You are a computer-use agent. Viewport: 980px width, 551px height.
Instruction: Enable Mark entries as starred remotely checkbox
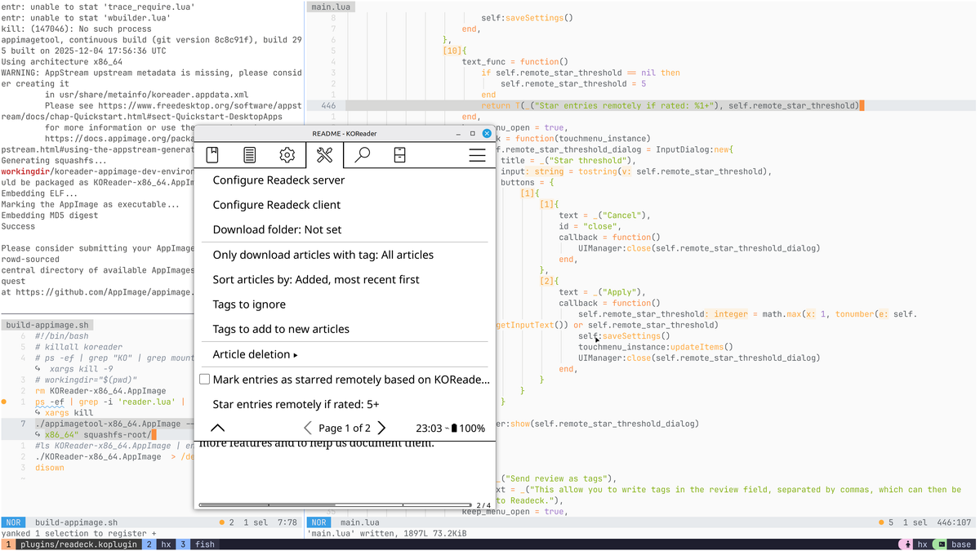205,380
